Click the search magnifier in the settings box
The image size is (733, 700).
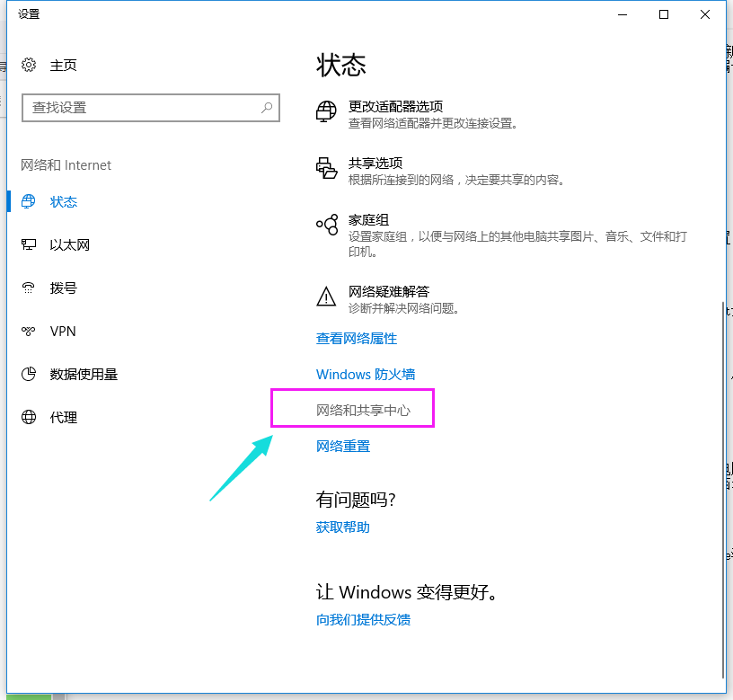(x=266, y=108)
